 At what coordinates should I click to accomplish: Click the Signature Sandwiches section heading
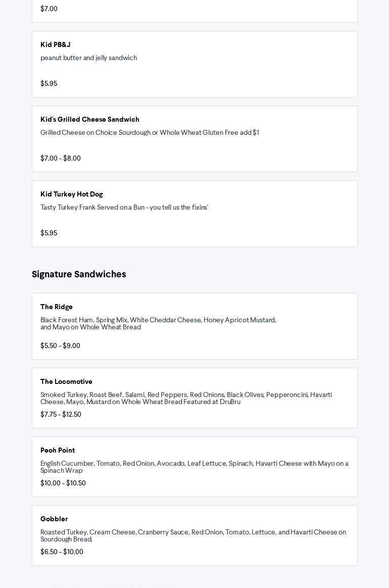pyautogui.click(x=79, y=274)
